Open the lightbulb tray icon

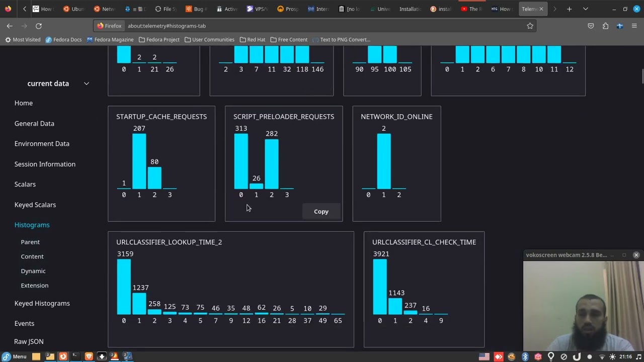[551, 356]
